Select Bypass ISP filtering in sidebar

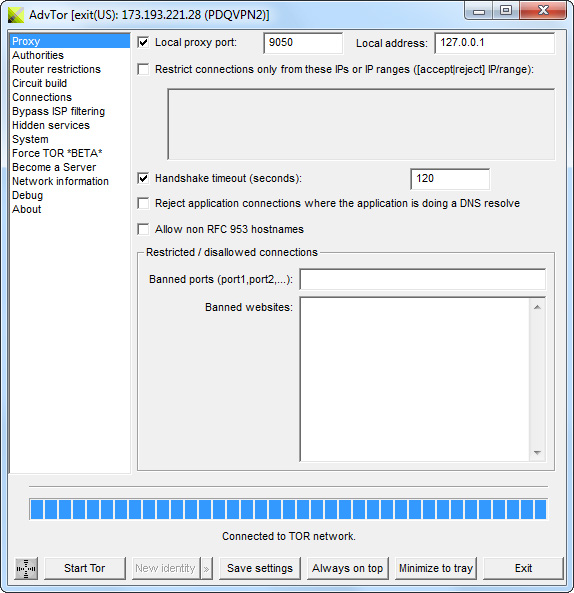pos(59,111)
